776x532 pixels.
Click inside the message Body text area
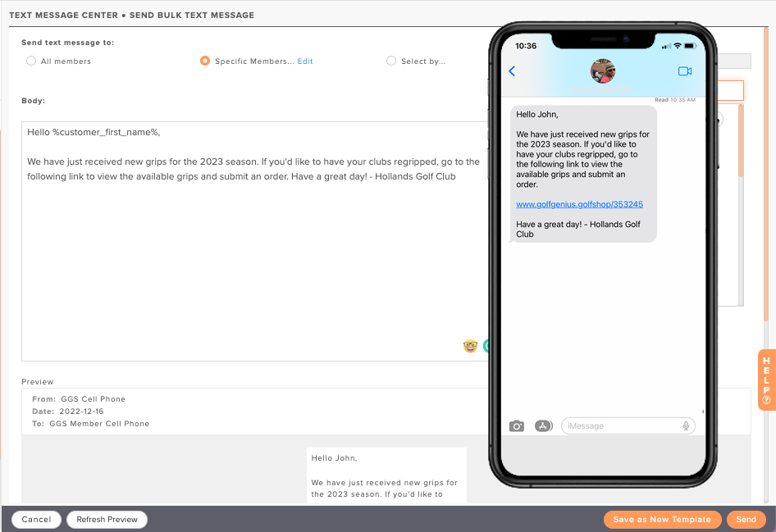255,241
